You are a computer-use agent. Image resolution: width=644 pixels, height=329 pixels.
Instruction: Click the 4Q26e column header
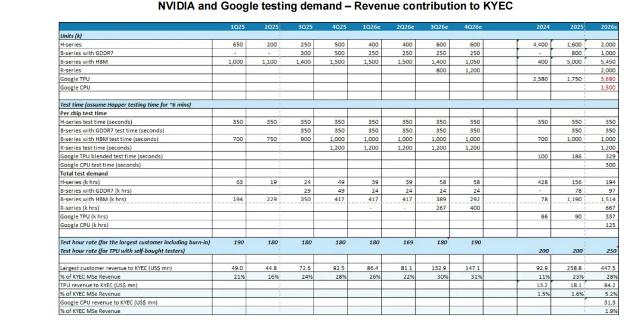[x=473, y=27]
